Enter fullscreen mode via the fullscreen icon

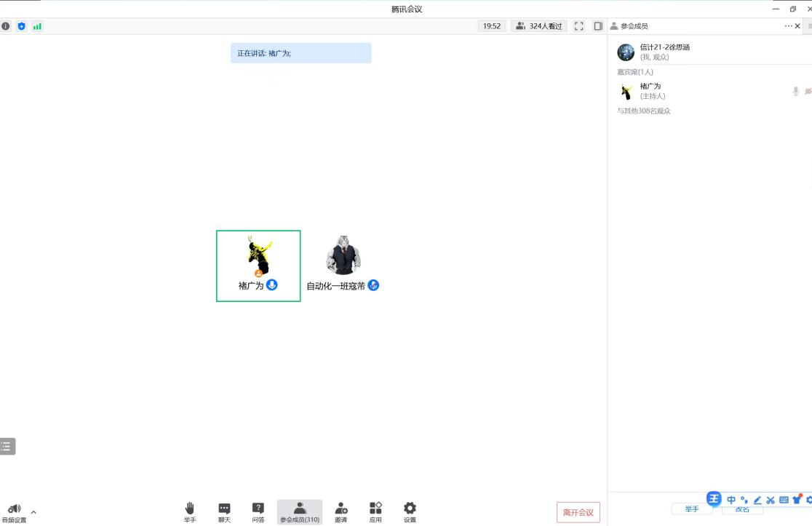[x=579, y=26]
